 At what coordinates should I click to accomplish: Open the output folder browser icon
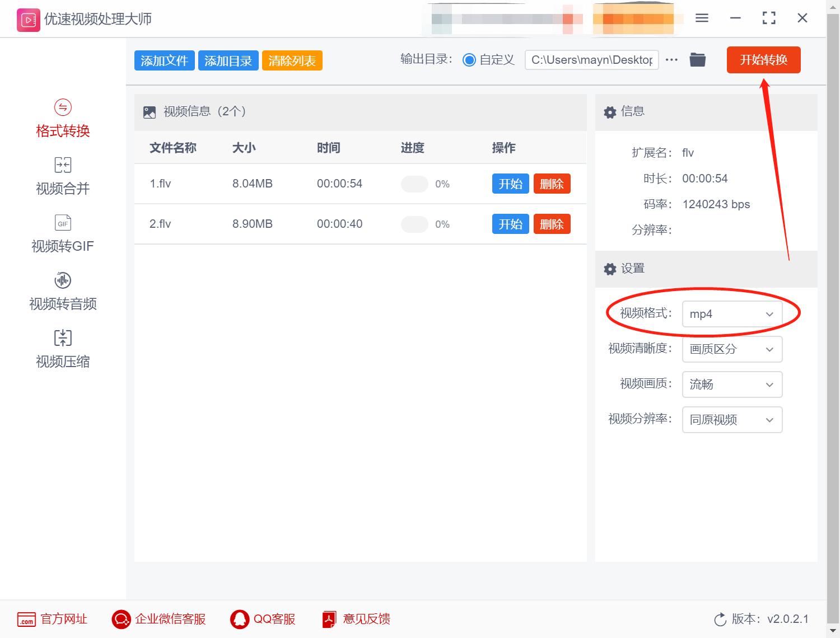(x=697, y=59)
